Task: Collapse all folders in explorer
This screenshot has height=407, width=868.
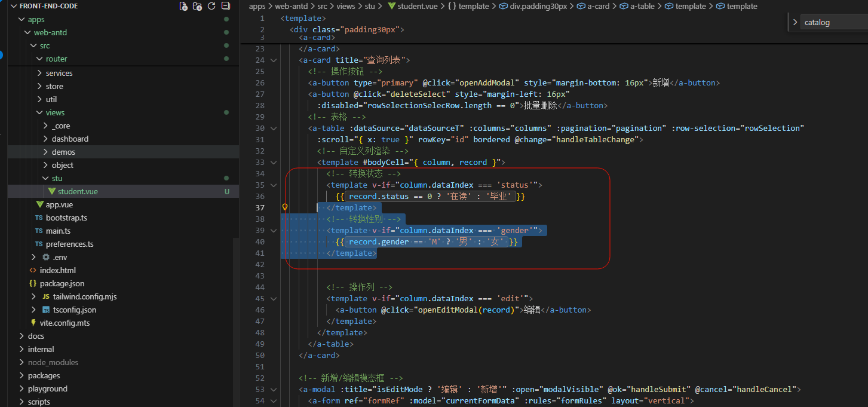Action: 225,6
